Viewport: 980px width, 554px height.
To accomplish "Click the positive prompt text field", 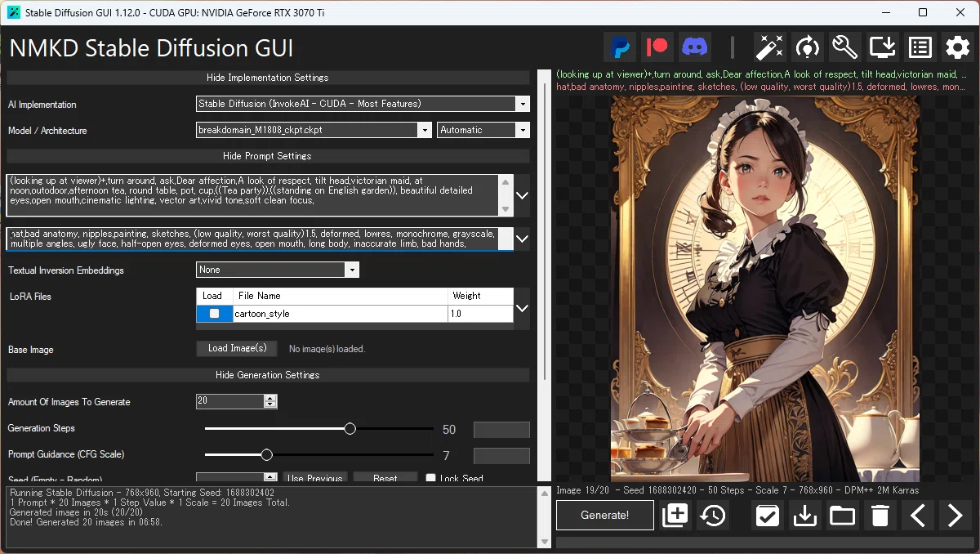I will (x=253, y=194).
